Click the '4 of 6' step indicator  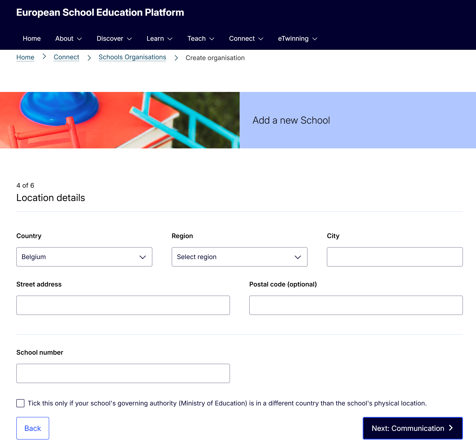25,185
